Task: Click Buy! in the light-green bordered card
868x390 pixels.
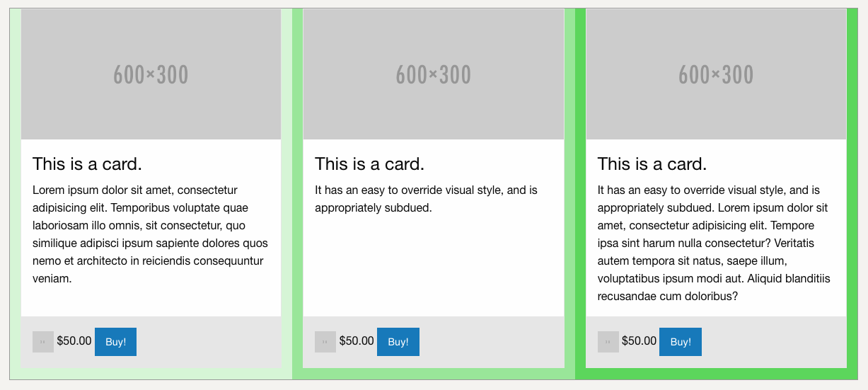Action: (115, 342)
